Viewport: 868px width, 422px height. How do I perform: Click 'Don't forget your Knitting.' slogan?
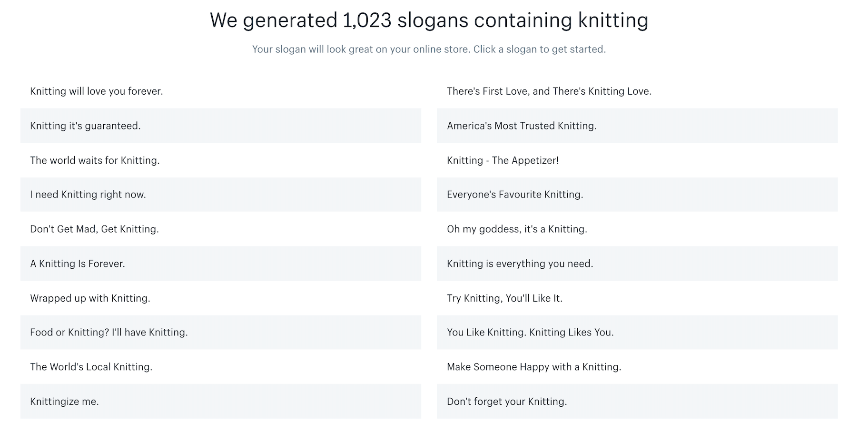click(x=507, y=402)
